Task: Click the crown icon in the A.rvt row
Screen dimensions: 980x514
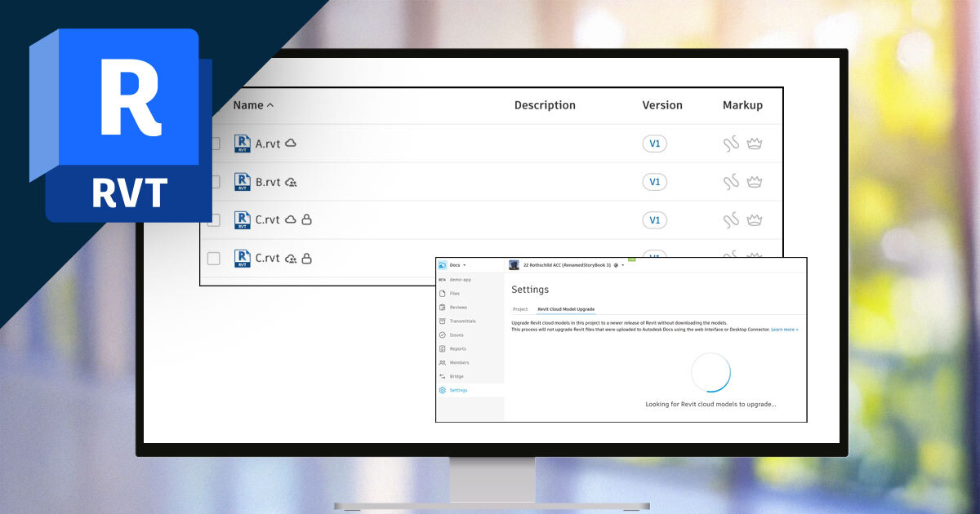Action: pyautogui.click(x=755, y=144)
